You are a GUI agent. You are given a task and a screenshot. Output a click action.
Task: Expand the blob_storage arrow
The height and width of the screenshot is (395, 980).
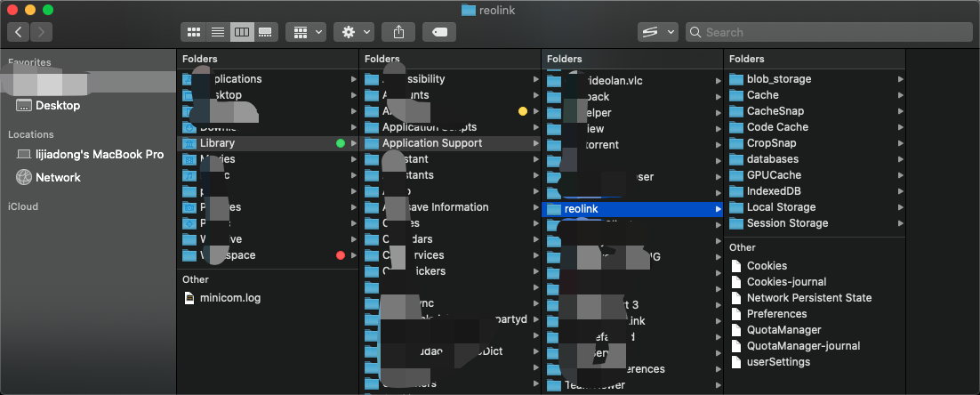click(x=901, y=79)
